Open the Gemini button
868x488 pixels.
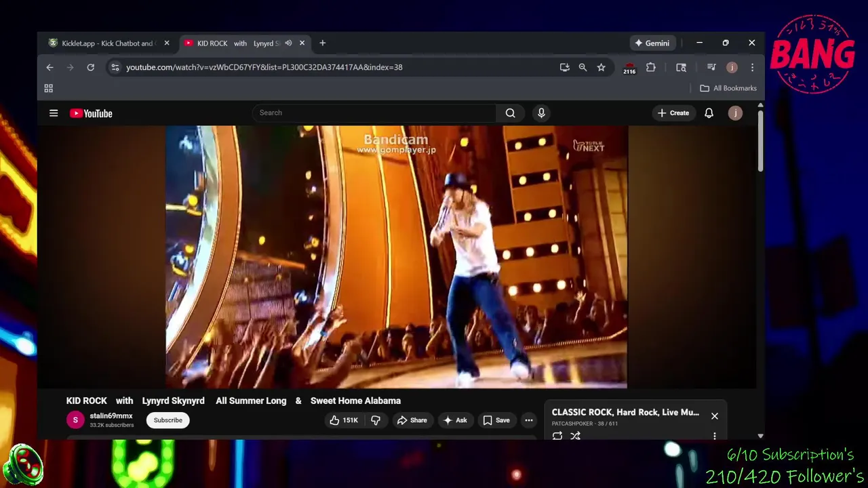click(x=652, y=43)
